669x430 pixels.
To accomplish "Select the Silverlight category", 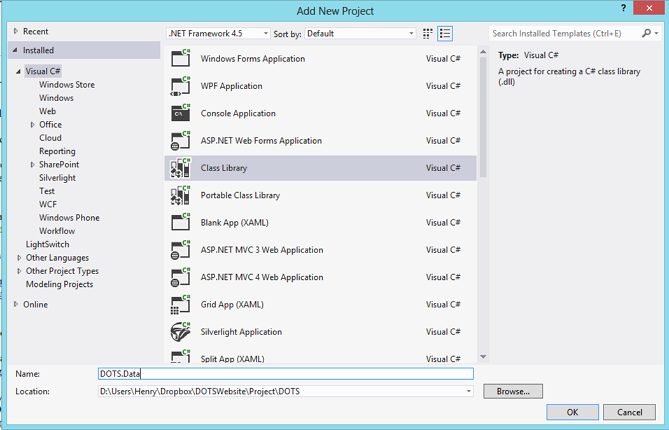I will coord(57,177).
